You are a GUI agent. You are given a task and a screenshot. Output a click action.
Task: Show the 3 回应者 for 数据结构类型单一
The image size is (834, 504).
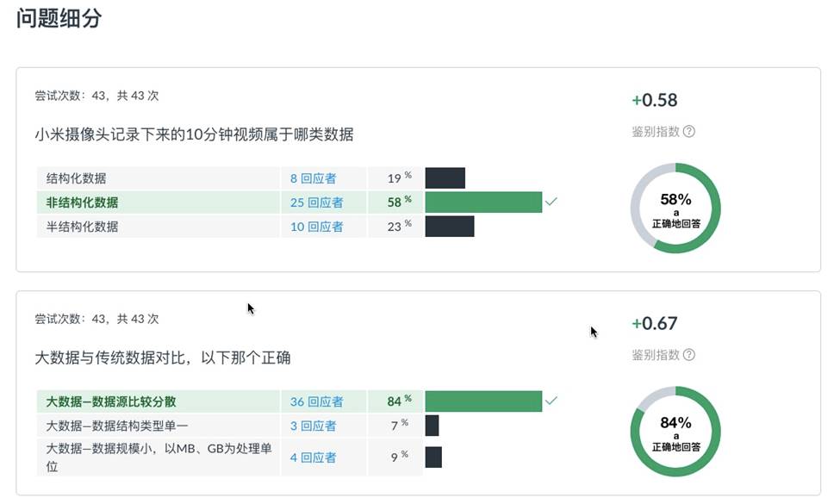point(313,426)
